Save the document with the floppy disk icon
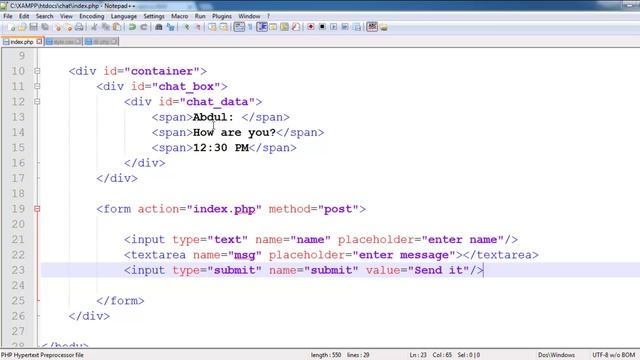The width and height of the screenshot is (640, 360). click(x=33, y=27)
